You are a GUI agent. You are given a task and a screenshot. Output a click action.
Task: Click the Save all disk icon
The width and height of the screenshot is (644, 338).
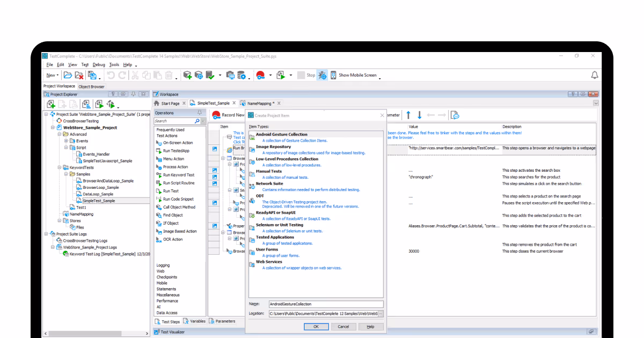(92, 75)
